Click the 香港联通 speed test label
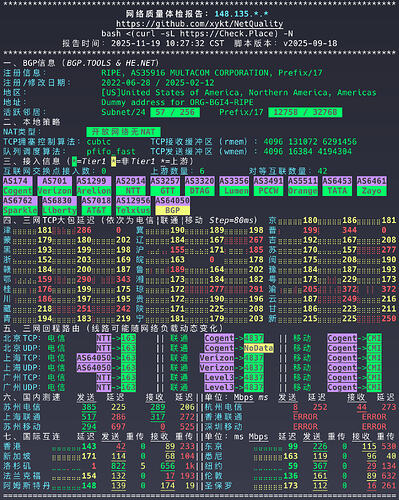The width and height of the screenshot is (399, 500). 224,417
